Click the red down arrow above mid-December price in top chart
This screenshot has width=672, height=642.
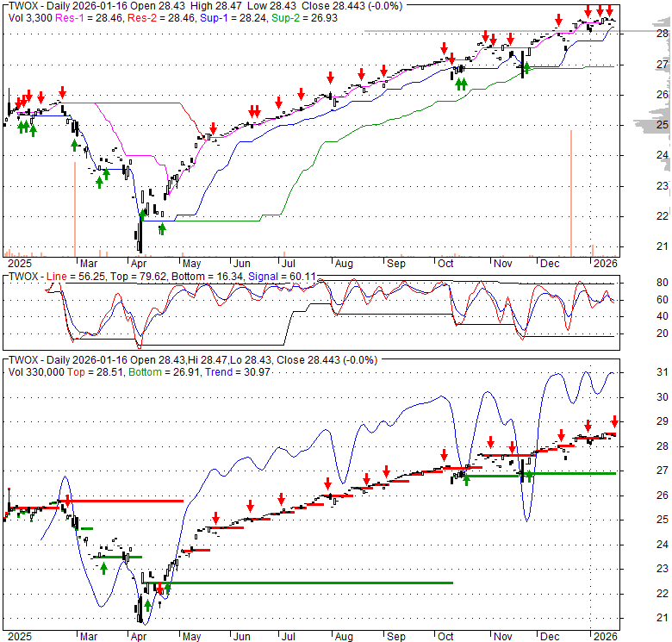pos(559,20)
